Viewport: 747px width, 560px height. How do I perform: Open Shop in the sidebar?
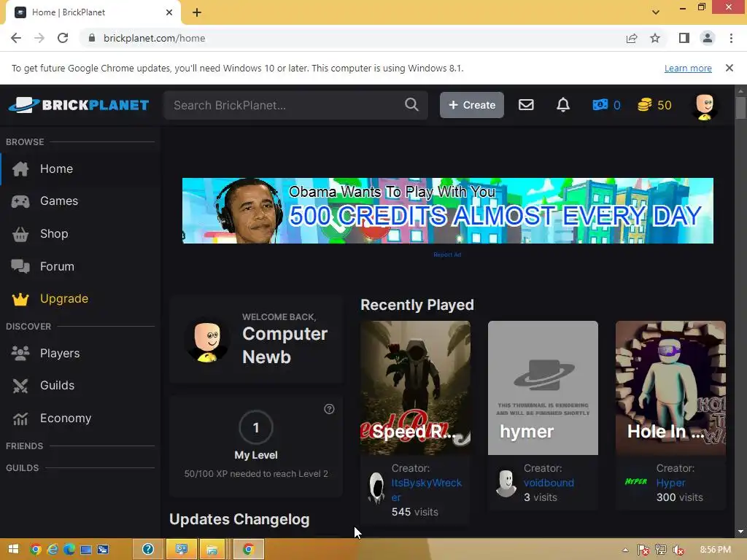click(x=54, y=234)
